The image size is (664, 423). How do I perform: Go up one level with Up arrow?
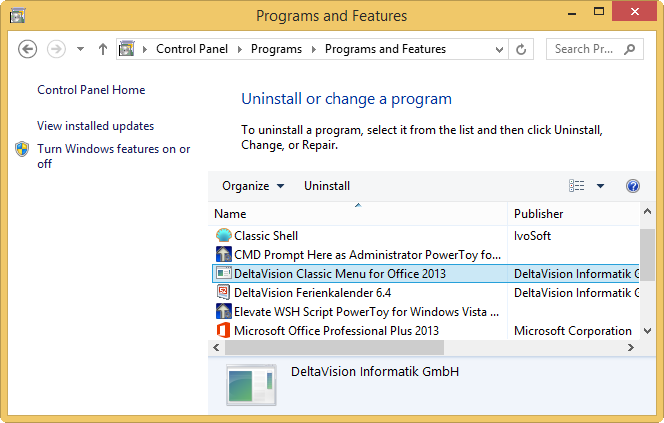[x=102, y=49]
